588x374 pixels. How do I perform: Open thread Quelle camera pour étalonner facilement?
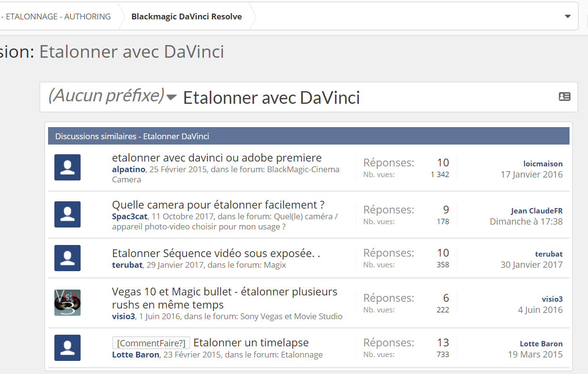(218, 205)
